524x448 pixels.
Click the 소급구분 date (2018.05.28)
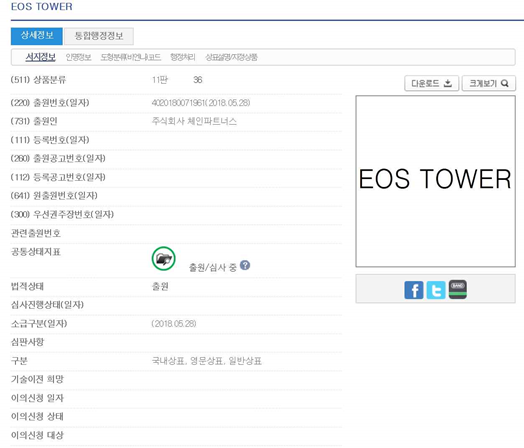pyautogui.click(x=174, y=324)
